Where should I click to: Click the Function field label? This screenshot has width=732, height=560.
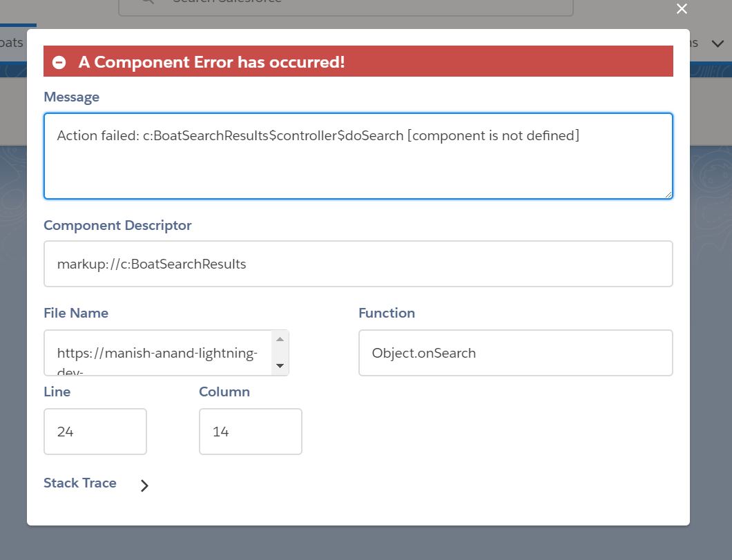click(386, 313)
